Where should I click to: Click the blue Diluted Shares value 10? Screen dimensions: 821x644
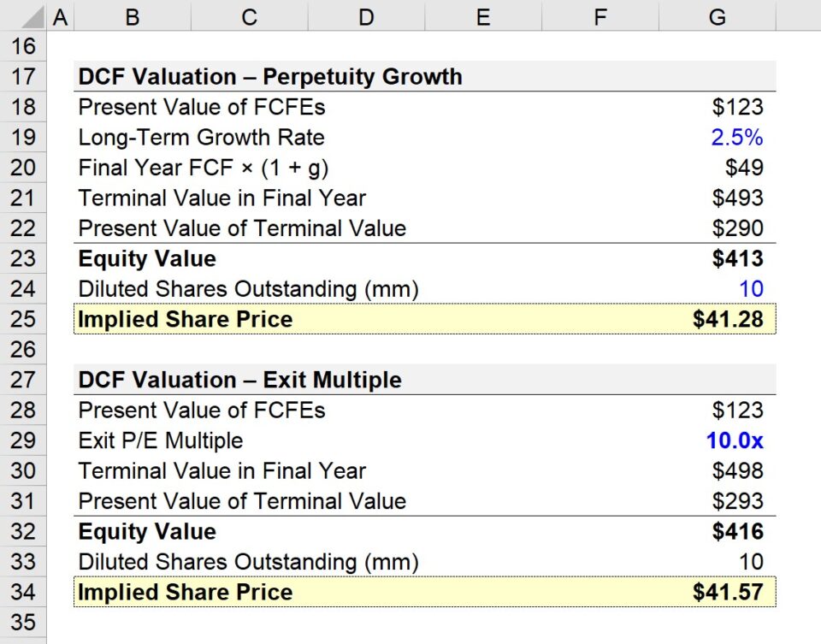(x=751, y=289)
